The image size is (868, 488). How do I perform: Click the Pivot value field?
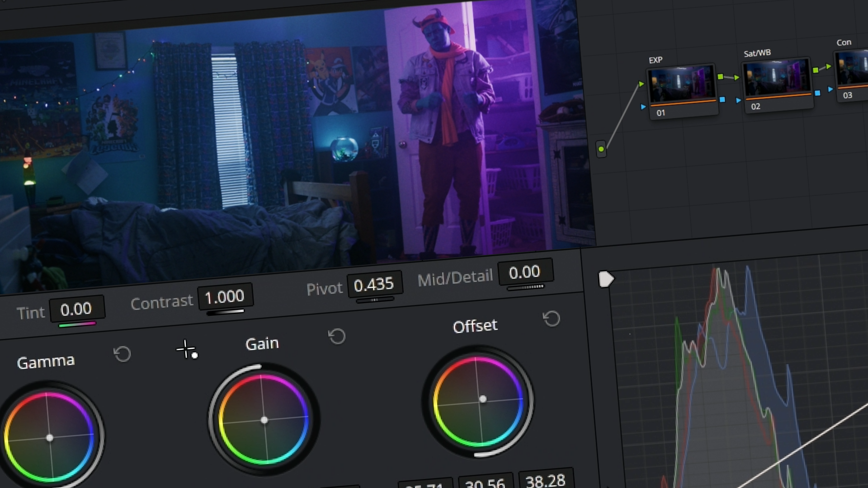pos(374,285)
